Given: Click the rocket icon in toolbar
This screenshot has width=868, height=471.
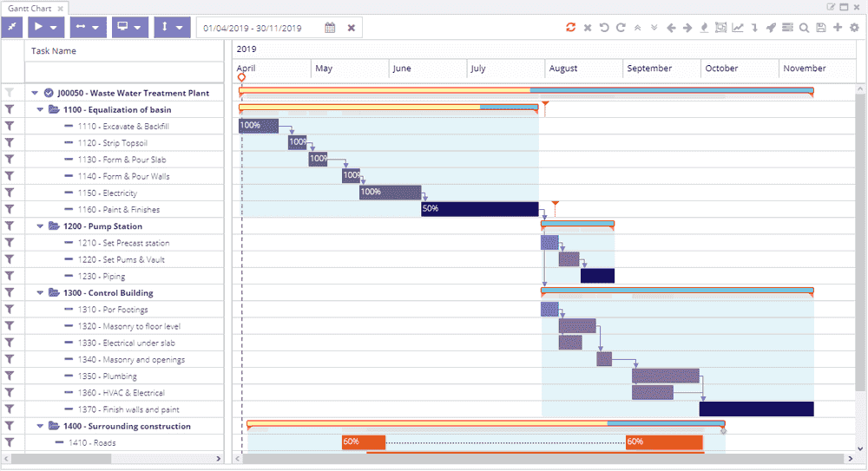Looking at the screenshot, I should (771, 27).
